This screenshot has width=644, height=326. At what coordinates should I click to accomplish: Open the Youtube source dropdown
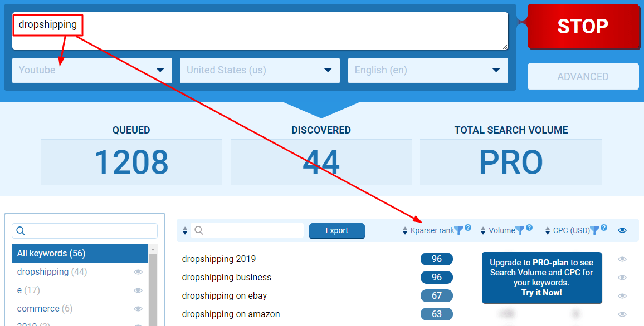[x=91, y=70]
